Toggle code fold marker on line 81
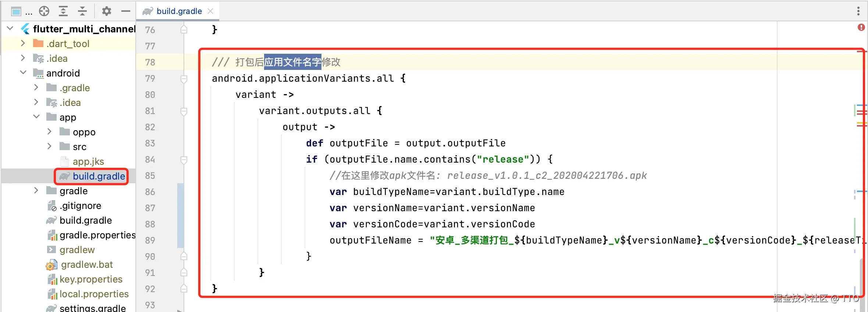The image size is (868, 312). click(184, 111)
